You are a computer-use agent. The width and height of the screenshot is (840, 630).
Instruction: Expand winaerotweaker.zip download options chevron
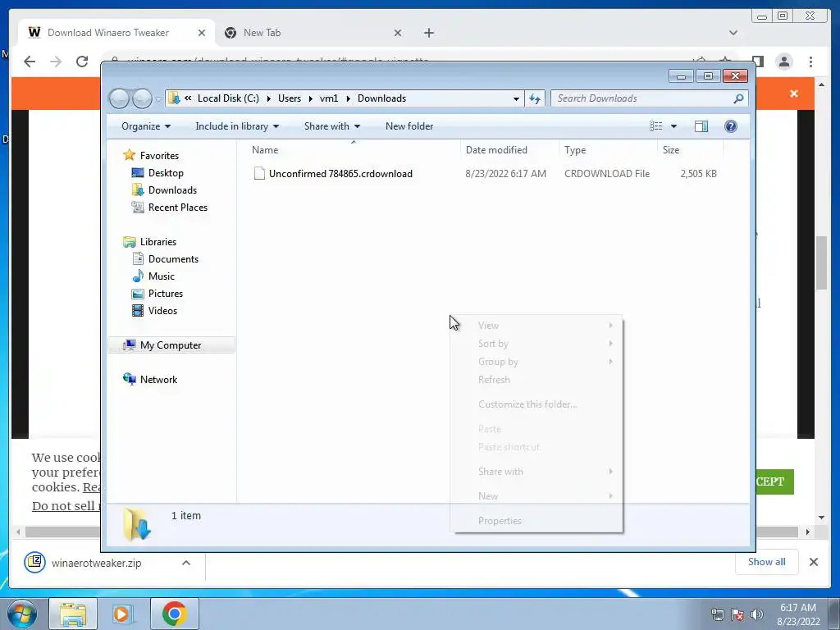click(186, 563)
